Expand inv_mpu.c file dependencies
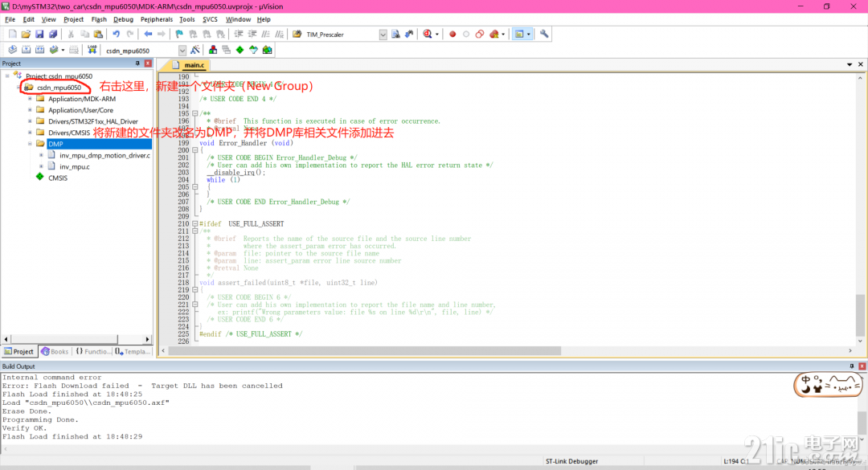This screenshot has height=470, width=868. point(41,166)
